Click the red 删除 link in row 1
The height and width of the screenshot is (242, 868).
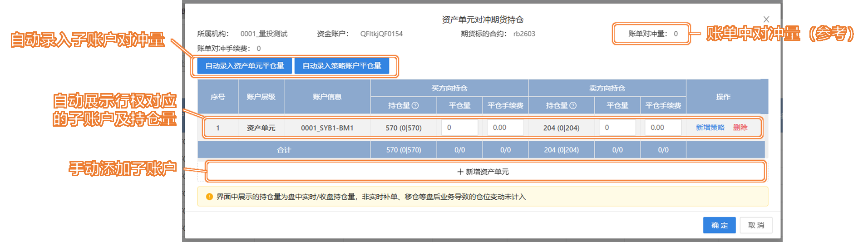(740, 128)
